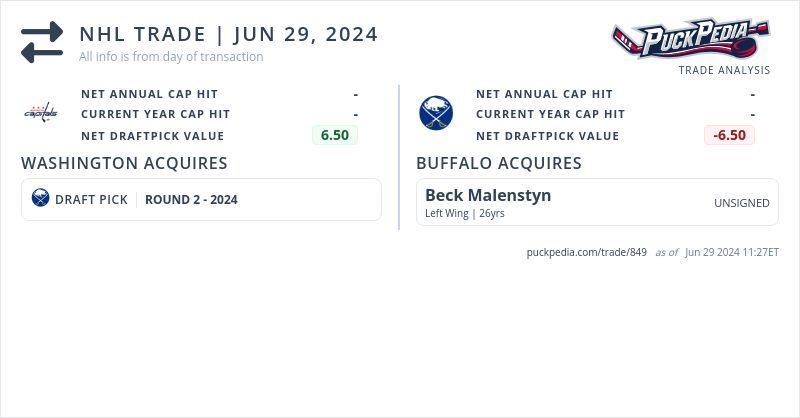Click the puckpedia.com/trade/849 link
This screenshot has height=418, width=800.
tap(586, 252)
